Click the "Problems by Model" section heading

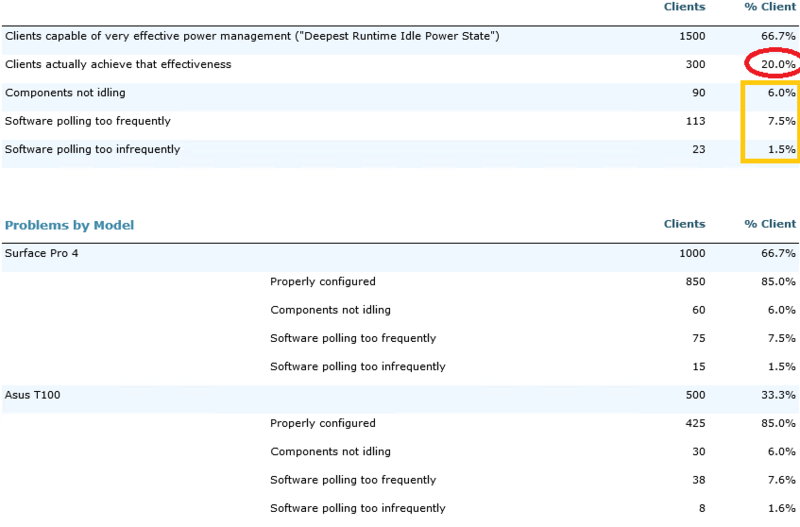click(x=69, y=225)
